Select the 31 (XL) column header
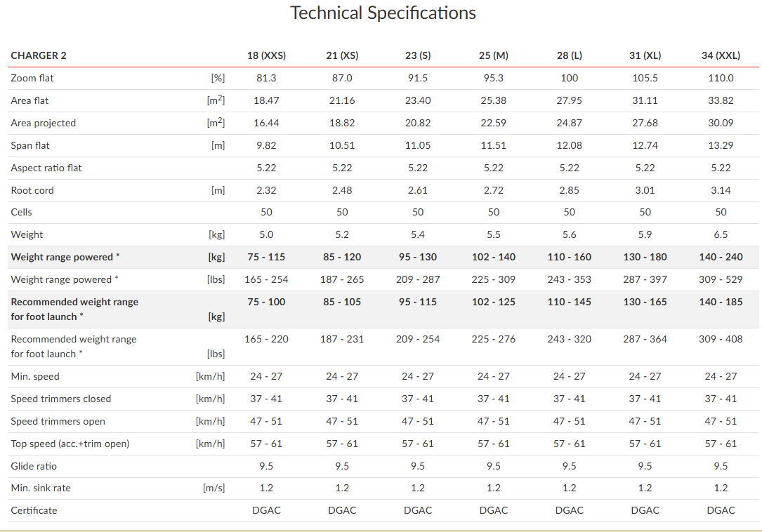Image resolution: width=762 pixels, height=532 pixels. [x=645, y=55]
